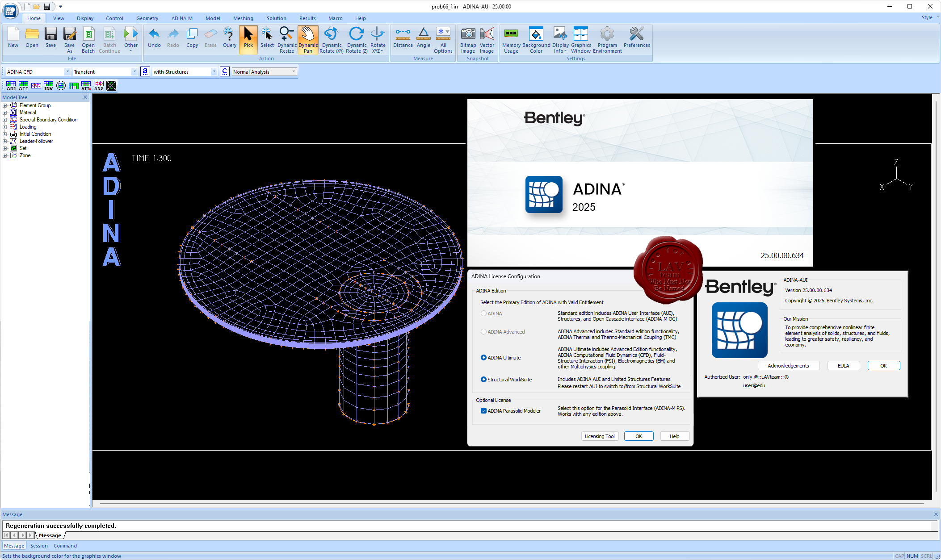
Task: Click Licensing Tool button
Action: (x=600, y=436)
